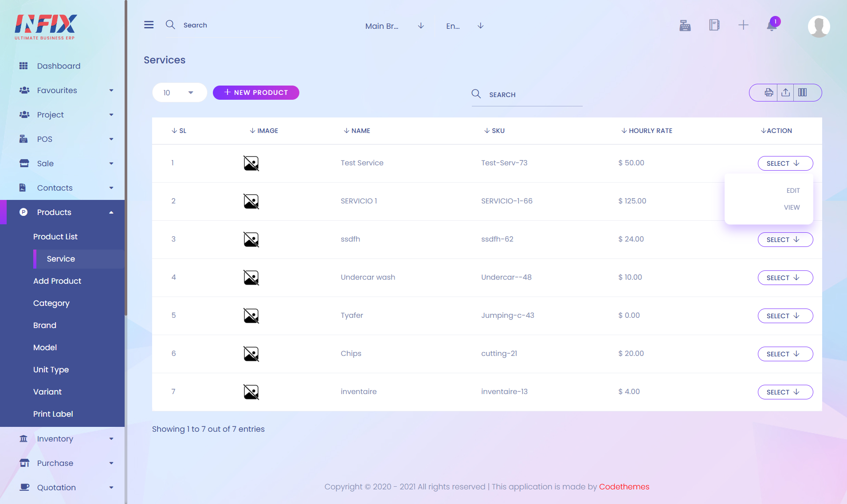The image size is (847, 504).
Task: Expand the Purchase menu
Action: tap(111, 463)
